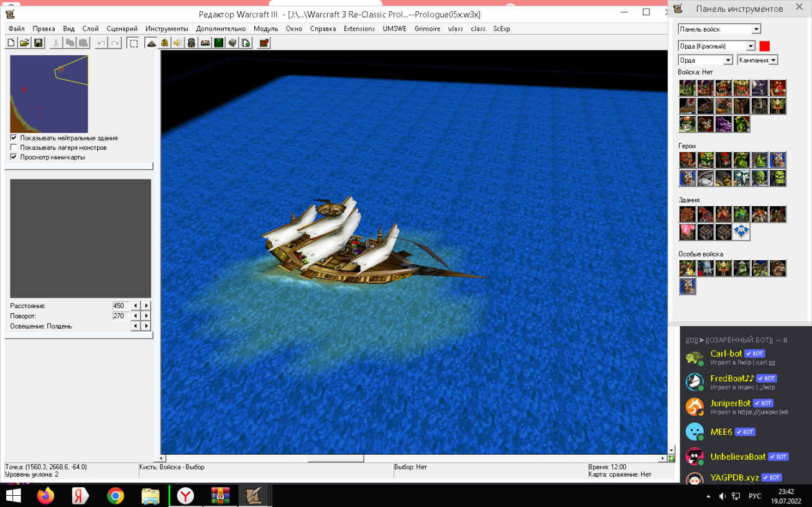
Task: Click the volume icon in the system tray
Action: (x=722, y=496)
